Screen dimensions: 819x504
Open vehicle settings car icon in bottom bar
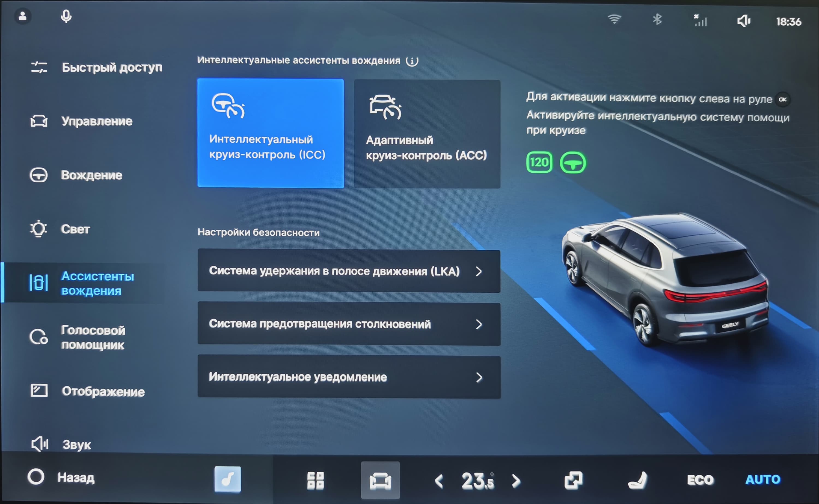380,480
